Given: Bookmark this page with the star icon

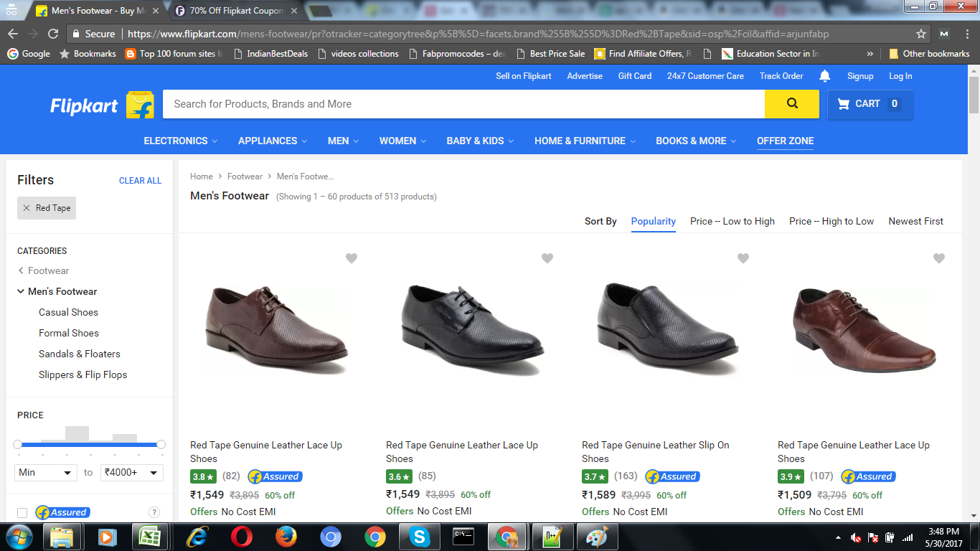Looking at the screenshot, I should pos(921,34).
